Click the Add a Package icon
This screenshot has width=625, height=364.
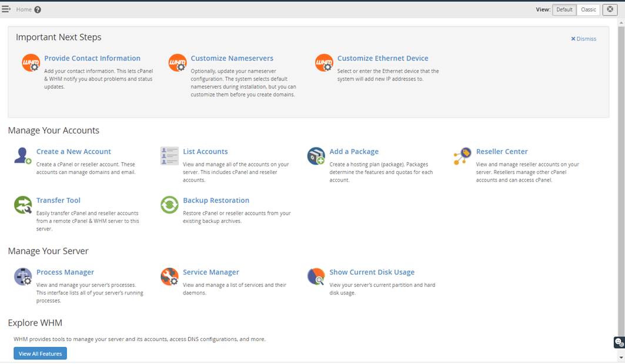coord(316,155)
